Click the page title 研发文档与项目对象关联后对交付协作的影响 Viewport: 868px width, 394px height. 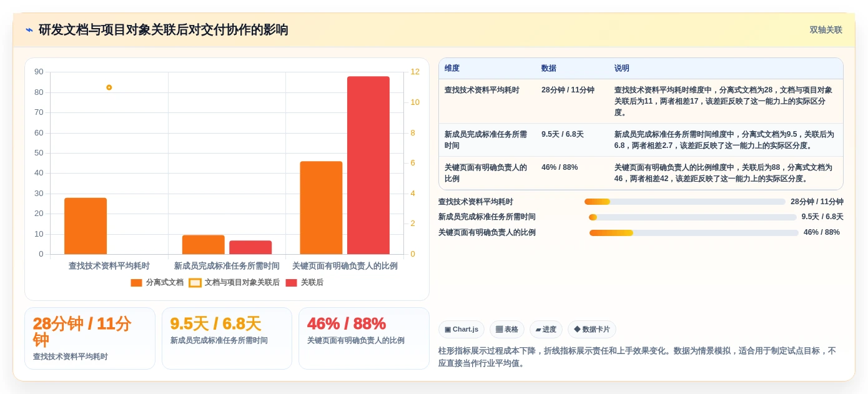coord(164,30)
